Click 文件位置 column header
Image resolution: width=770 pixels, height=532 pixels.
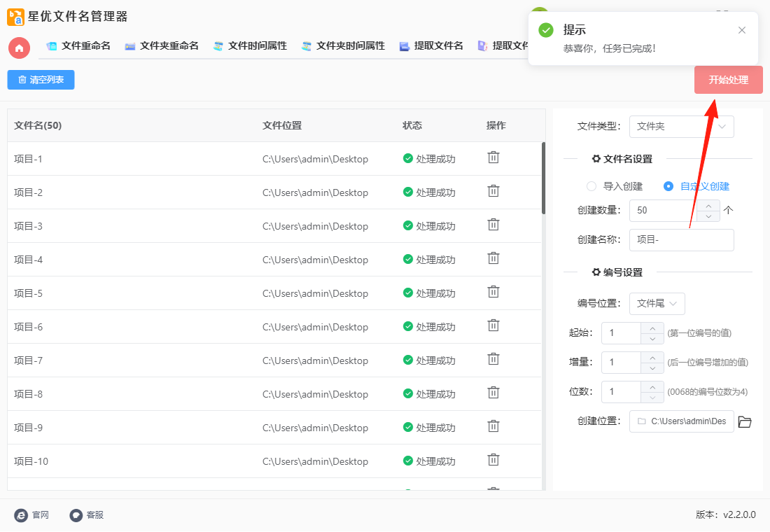coord(282,126)
